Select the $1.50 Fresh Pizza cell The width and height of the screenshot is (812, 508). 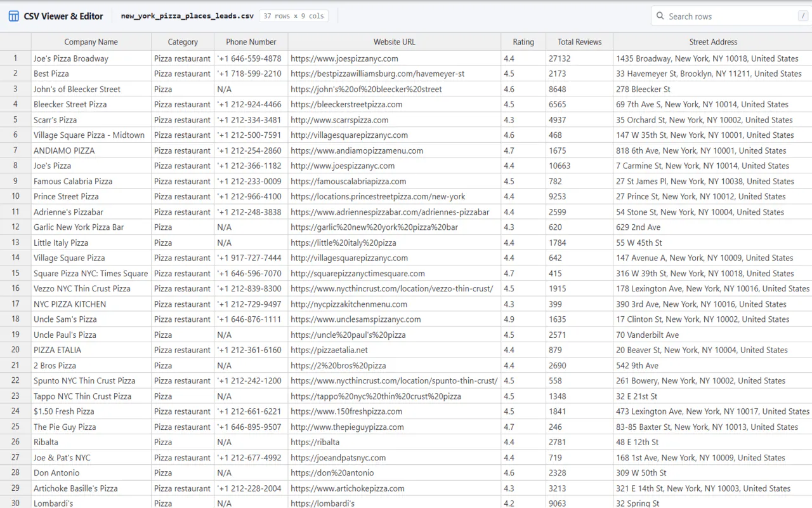pos(91,411)
